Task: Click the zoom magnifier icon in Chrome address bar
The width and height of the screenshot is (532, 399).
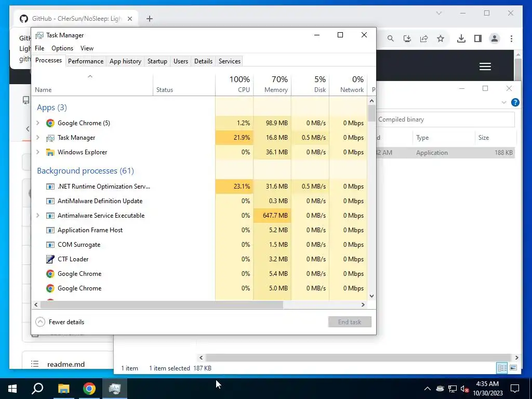Action: tap(391, 38)
